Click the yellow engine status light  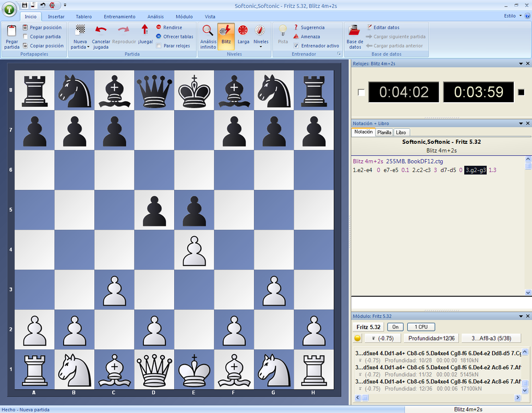(357, 338)
